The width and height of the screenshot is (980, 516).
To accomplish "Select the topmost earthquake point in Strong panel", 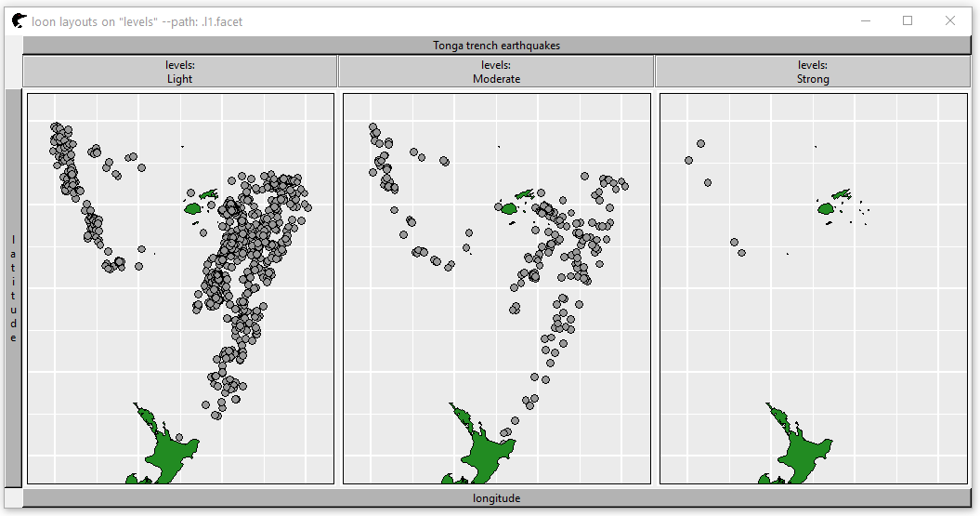I will [700, 143].
